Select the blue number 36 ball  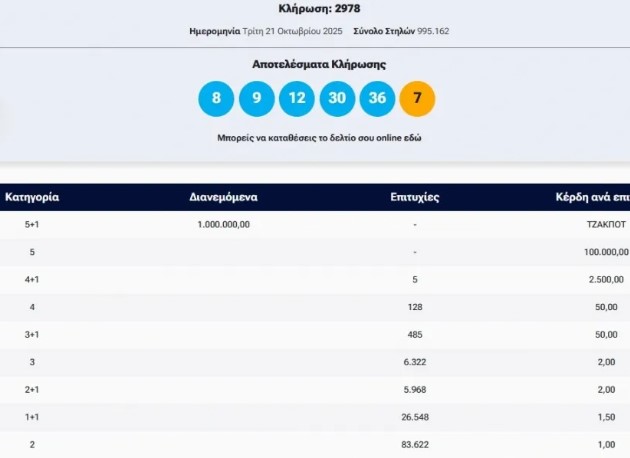[x=377, y=98]
